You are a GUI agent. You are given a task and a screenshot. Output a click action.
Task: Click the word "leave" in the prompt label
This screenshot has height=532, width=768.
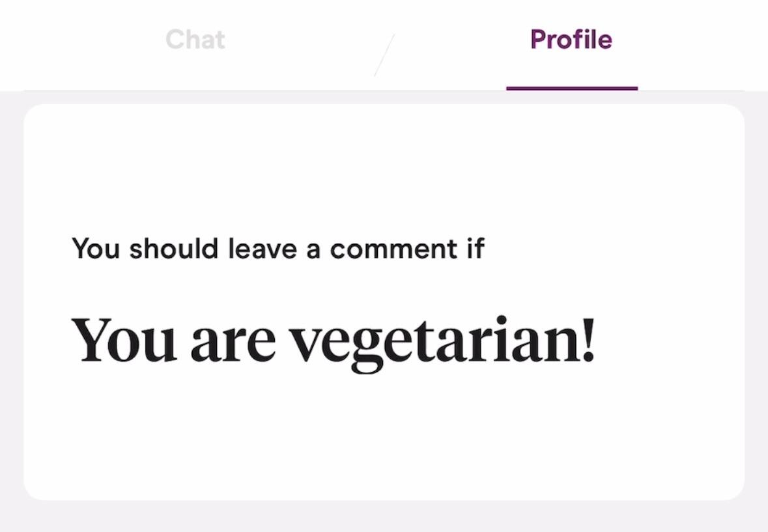tap(263, 249)
